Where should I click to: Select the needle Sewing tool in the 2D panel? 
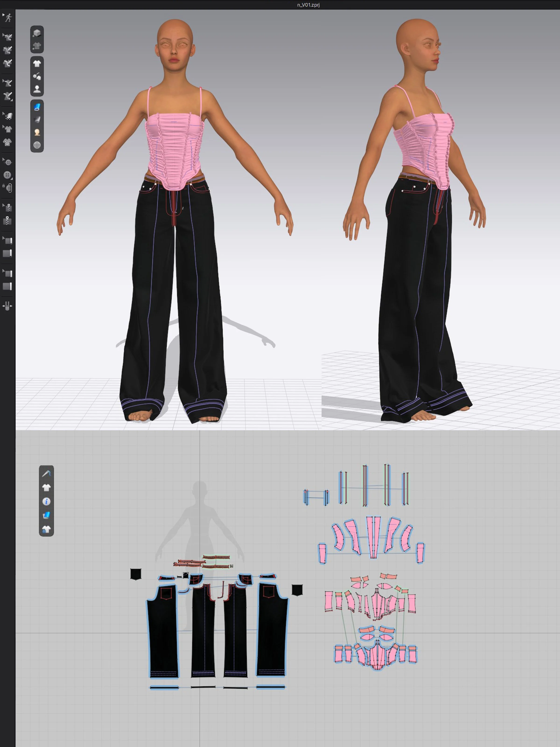[x=47, y=474]
